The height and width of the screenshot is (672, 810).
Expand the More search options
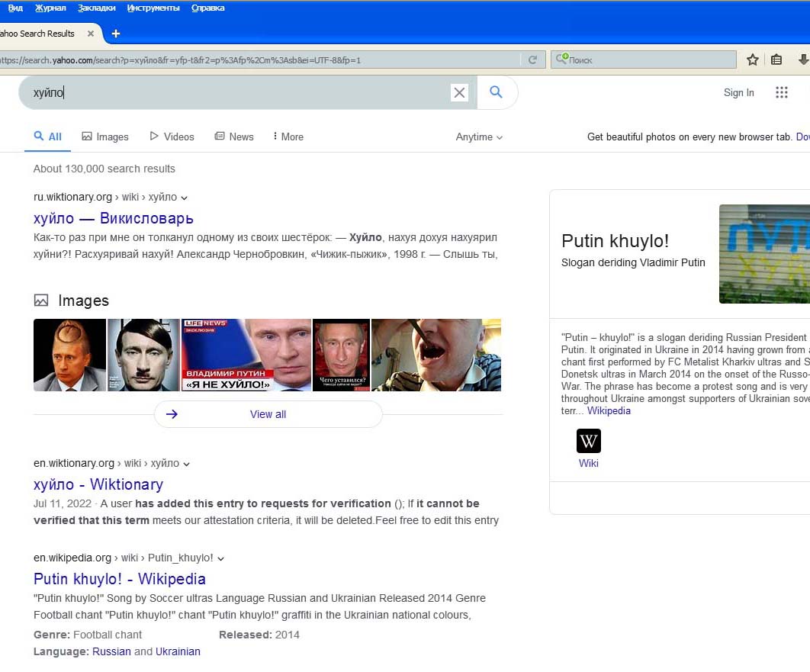click(x=288, y=137)
